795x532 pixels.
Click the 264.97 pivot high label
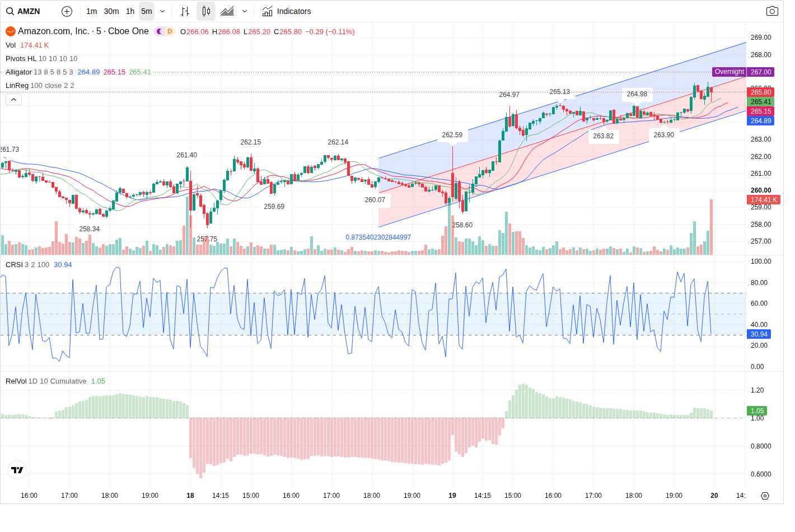(x=509, y=95)
